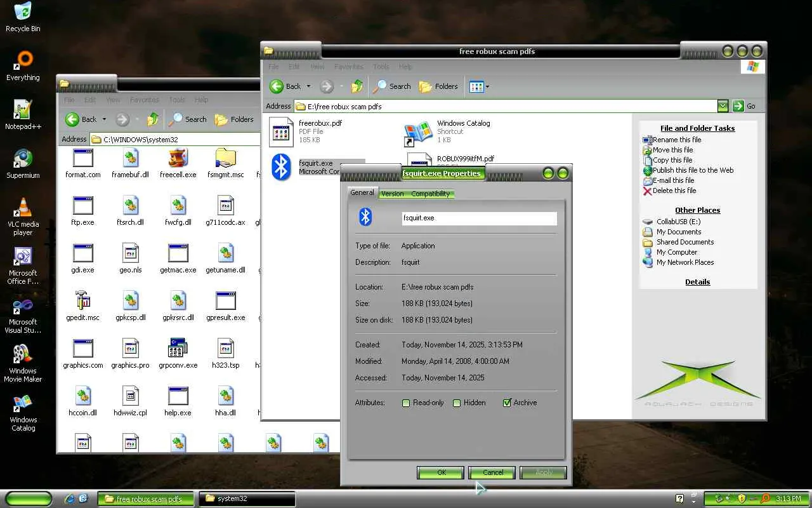
Task: Open Windows Movie Maker desktop shortcut
Action: point(23,363)
